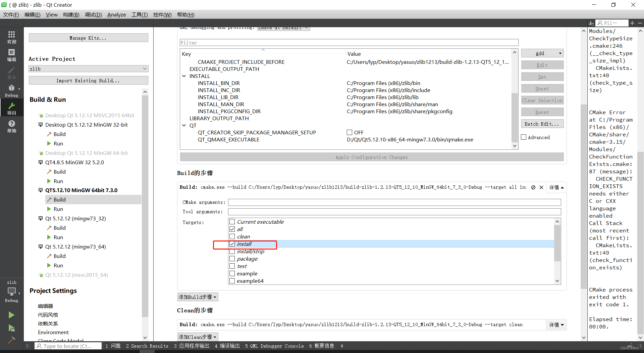Open the 文件(F) menu
This screenshot has height=353, width=644.
[11, 14]
